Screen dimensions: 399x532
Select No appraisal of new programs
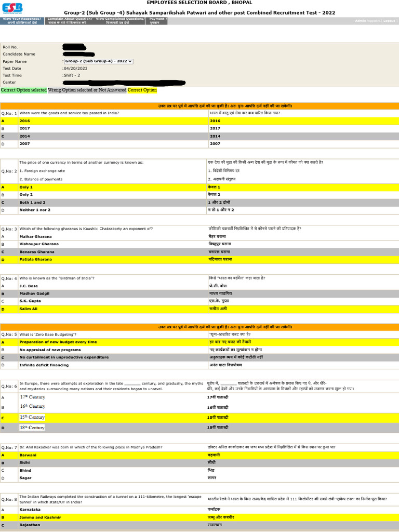199,350
